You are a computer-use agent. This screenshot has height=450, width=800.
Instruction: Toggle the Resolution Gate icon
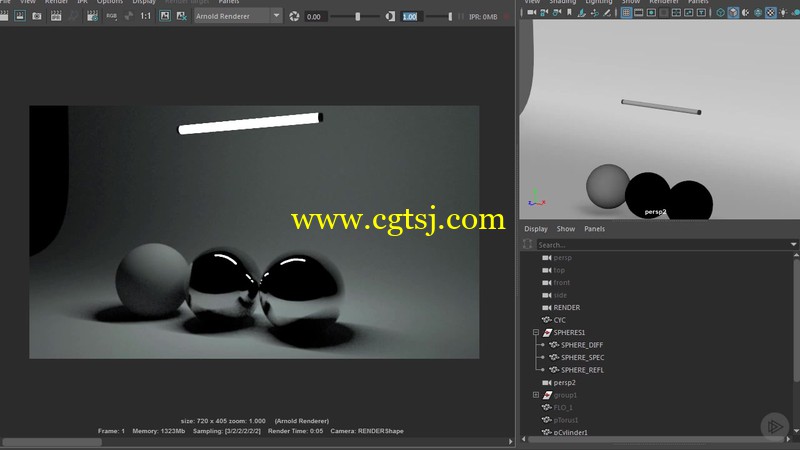point(652,13)
